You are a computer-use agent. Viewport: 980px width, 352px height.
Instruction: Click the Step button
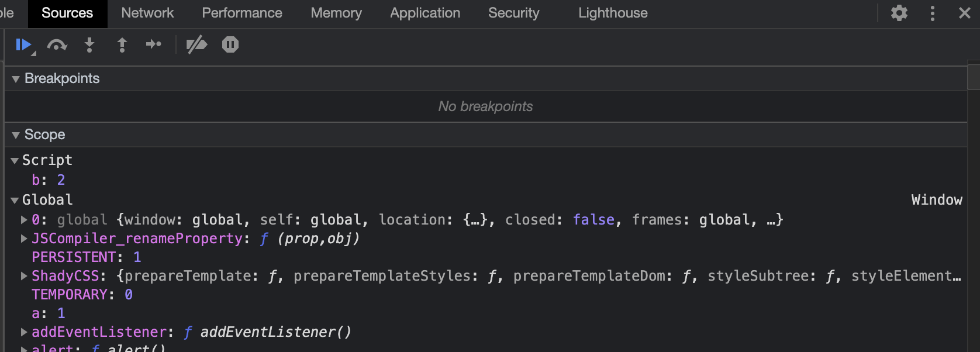coord(154,44)
